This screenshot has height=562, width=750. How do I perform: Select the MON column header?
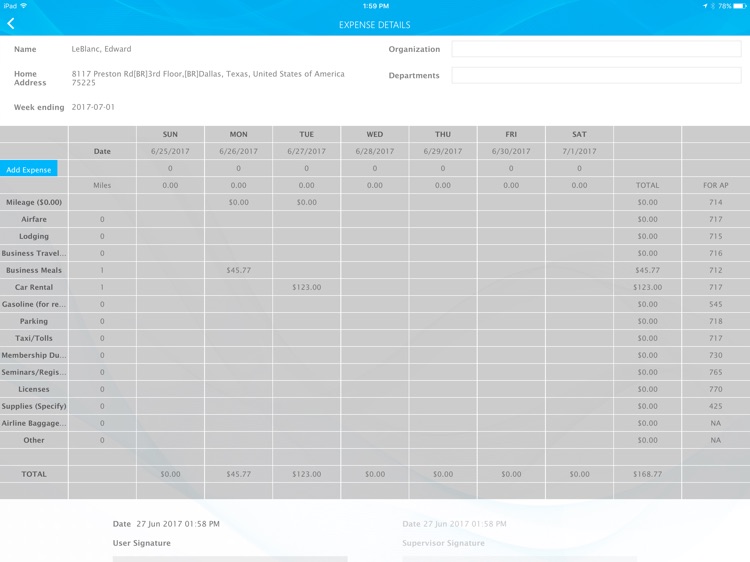238,134
